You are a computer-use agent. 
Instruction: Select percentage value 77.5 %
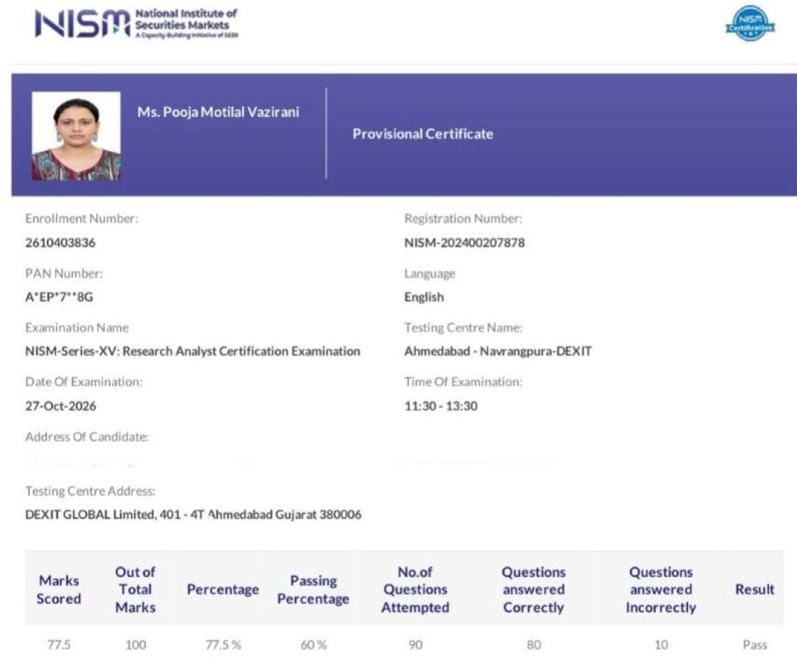point(223,645)
